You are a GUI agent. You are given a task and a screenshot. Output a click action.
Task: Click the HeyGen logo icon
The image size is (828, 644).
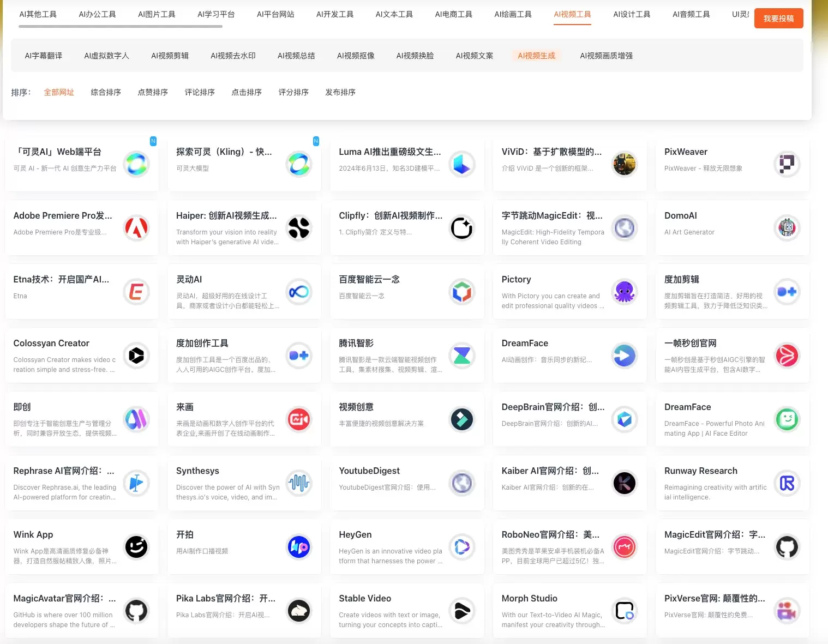[462, 547]
